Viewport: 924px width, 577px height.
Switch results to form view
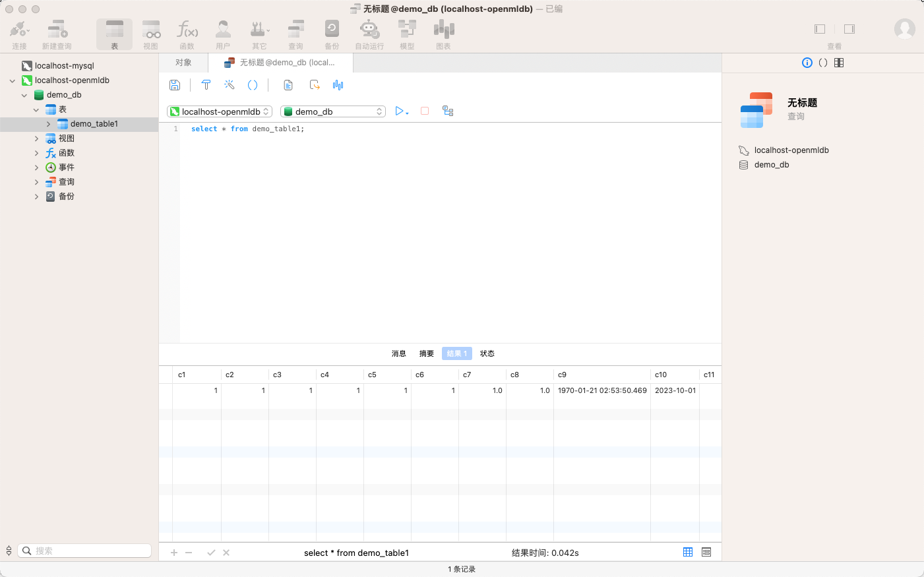click(x=706, y=552)
